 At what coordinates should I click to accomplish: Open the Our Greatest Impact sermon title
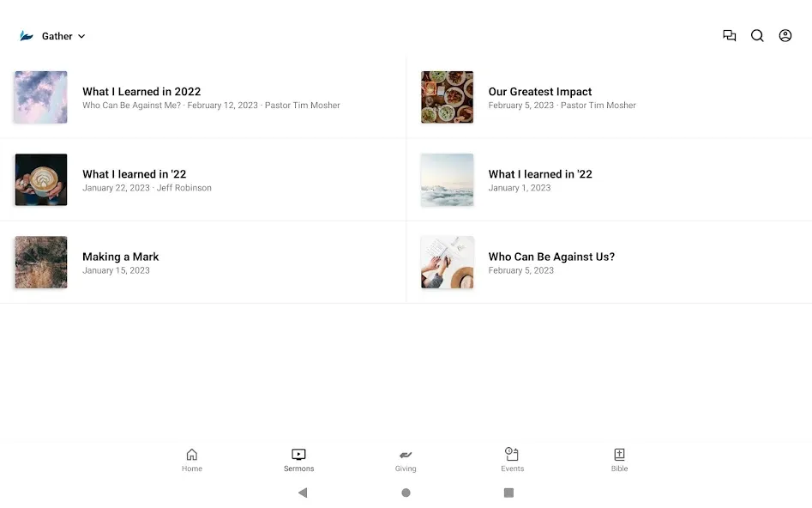[x=539, y=92]
